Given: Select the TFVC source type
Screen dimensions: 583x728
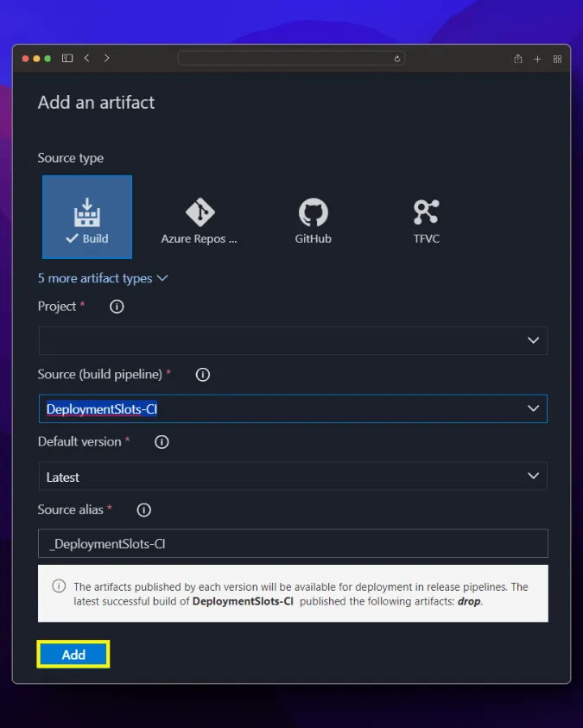Looking at the screenshot, I should click(426, 221).
